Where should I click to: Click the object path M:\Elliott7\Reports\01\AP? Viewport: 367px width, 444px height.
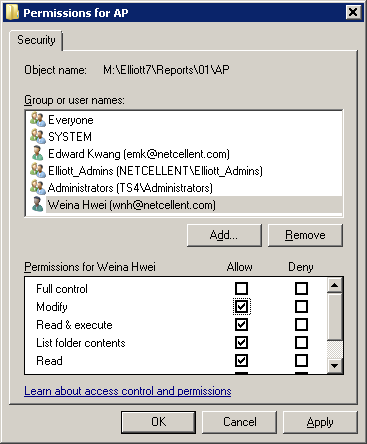click(166, 70)
